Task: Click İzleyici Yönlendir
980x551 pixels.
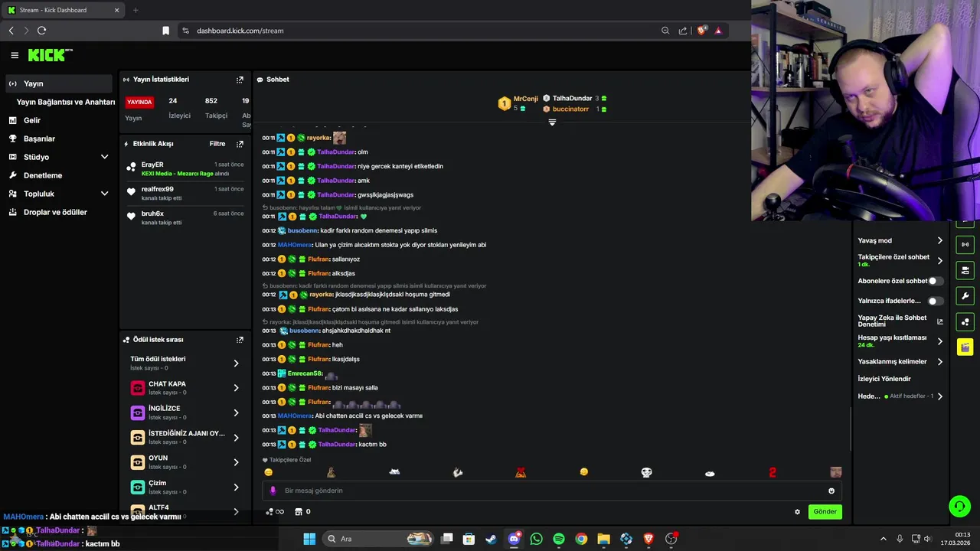Action: click(884, 379)
